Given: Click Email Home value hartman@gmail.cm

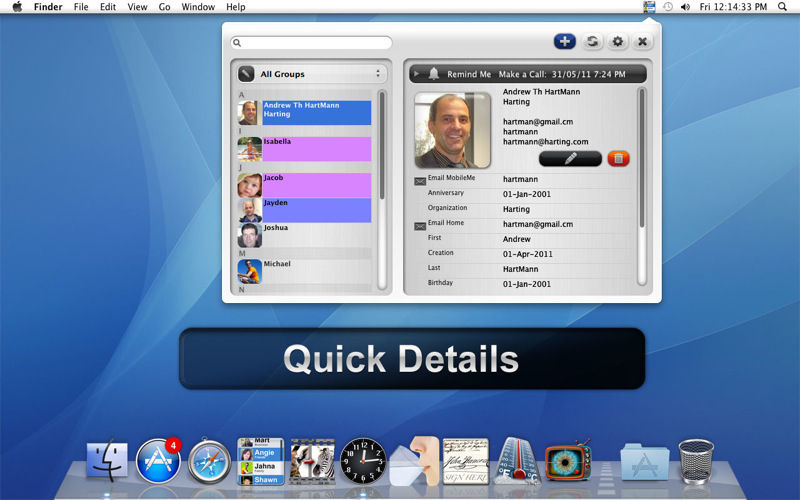Looking at the screenshot, I should [538, 224].
